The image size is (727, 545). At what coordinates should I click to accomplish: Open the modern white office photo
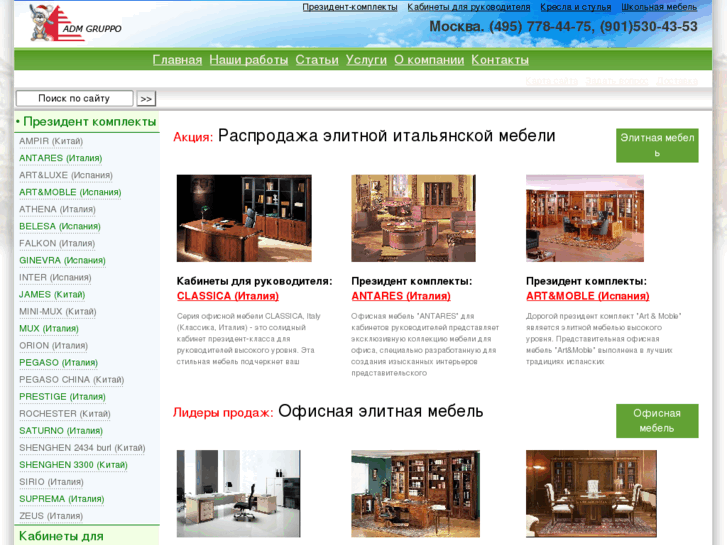(238, 494)
